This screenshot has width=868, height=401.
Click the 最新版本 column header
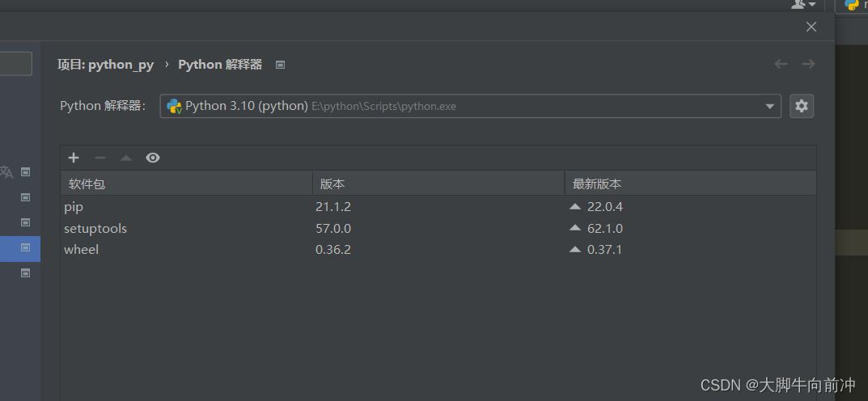coord(690,184)
